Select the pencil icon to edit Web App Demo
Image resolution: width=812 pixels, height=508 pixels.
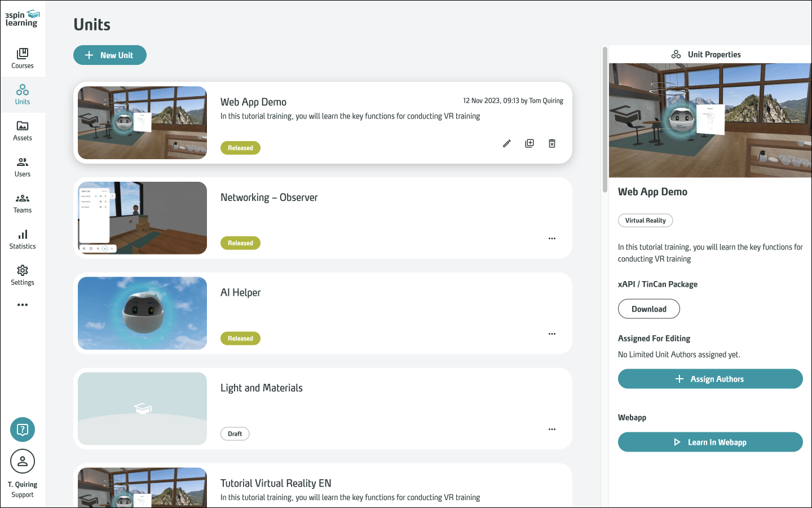[506, 143]
